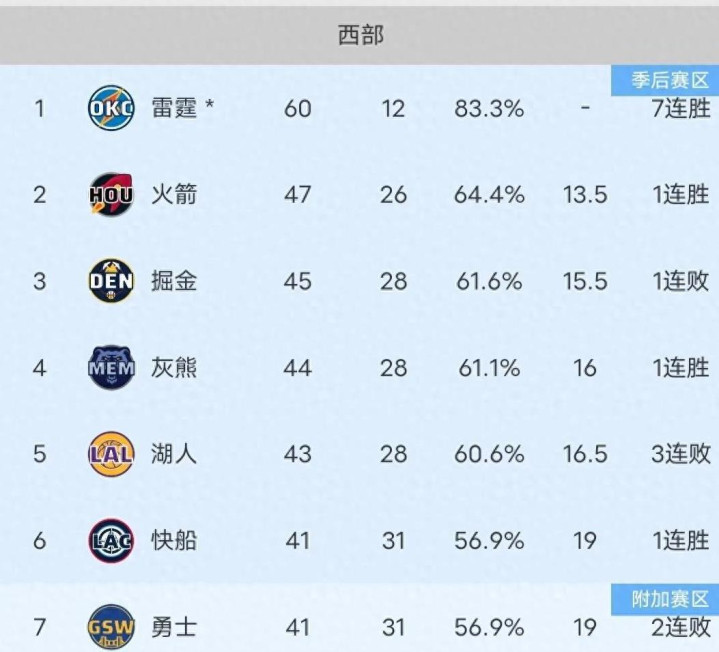
Task: Open the GSW Warriors team logo
Action: pyautogui.click(x=111, y=627)
